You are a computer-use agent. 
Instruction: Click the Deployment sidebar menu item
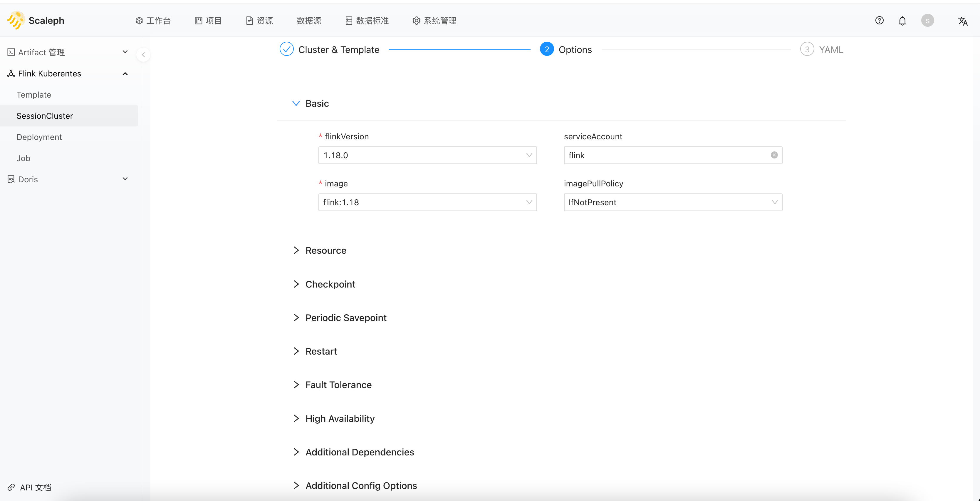tap(39, 137)
